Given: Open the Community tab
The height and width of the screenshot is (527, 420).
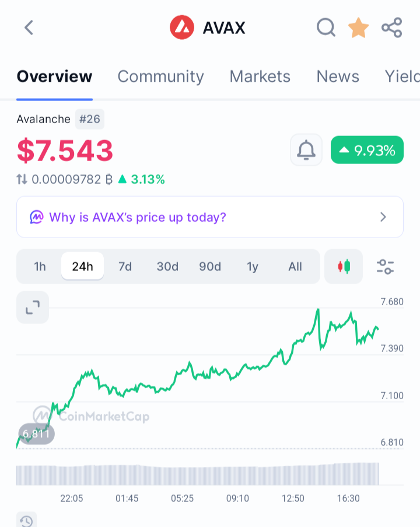Looking at the screenshot, I should [160, 76].
